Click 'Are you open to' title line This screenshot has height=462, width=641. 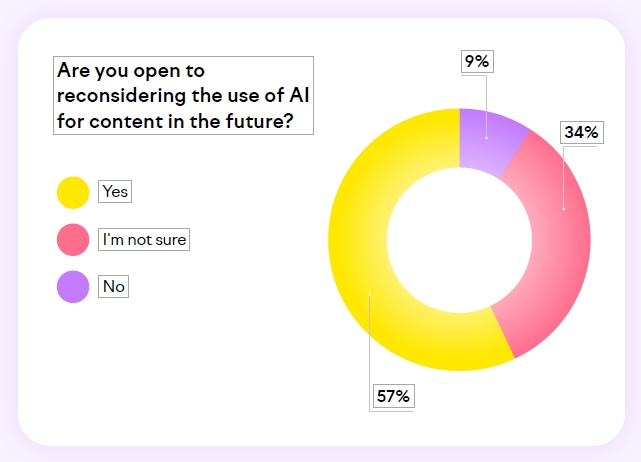click(131, 70)
